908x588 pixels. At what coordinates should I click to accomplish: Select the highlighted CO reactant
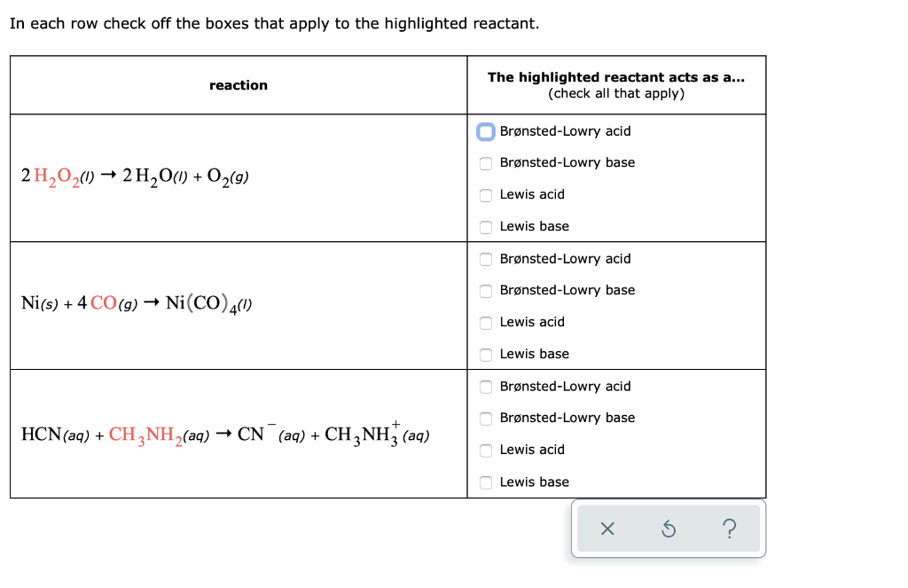tap(106, 303)
